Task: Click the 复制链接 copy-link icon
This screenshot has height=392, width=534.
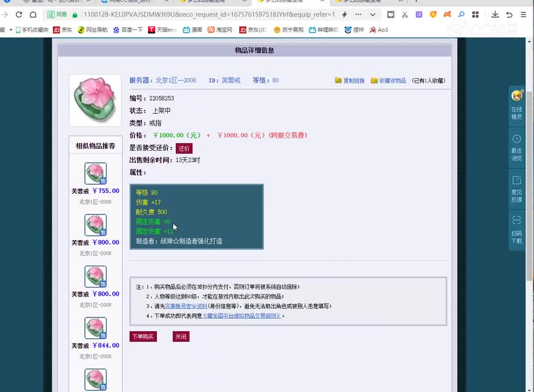Action: point(339,80)
